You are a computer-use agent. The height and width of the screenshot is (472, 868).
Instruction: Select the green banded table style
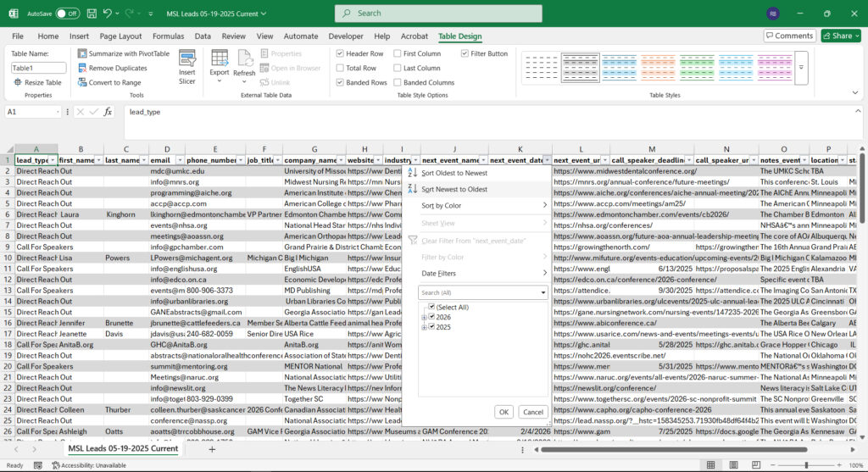tap(697, 68)
